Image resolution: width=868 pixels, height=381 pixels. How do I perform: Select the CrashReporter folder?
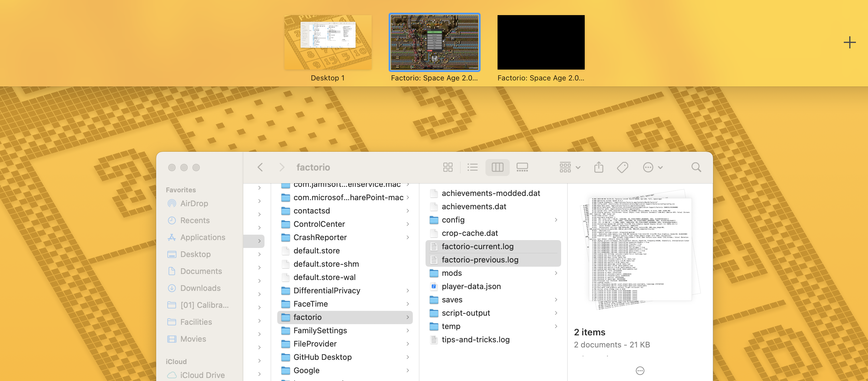click(345, 237)
